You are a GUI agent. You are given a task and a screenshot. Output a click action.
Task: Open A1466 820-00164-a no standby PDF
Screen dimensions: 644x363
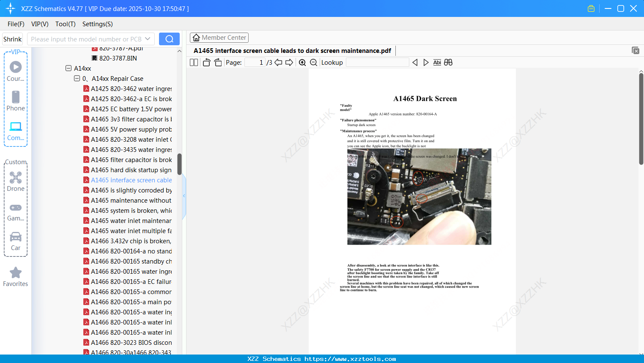point(128,251)
